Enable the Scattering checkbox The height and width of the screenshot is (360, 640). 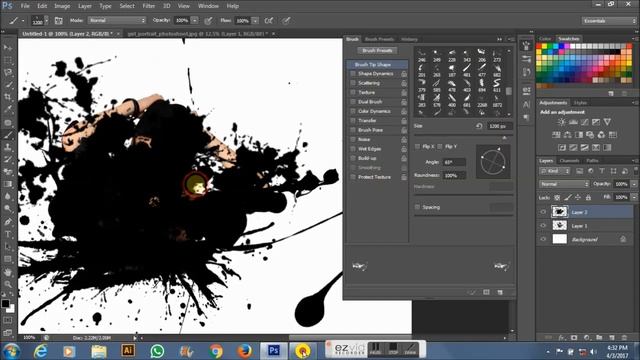point(353,83)
